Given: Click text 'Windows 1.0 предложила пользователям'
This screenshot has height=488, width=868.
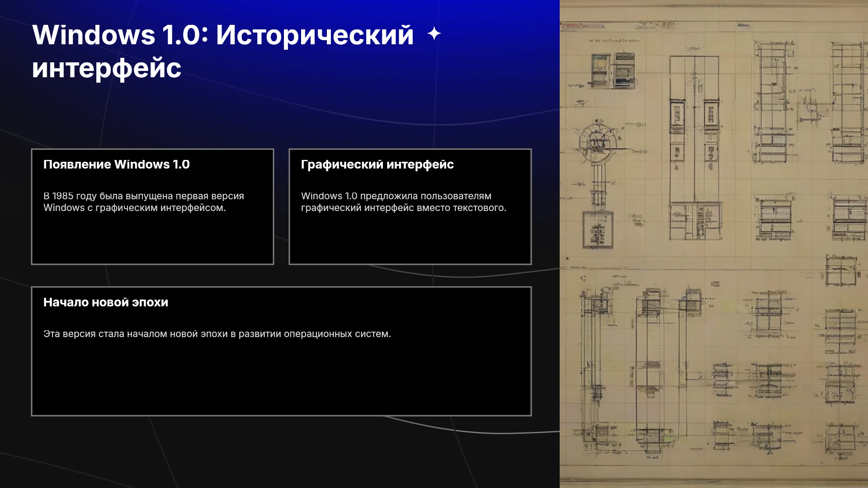Looking at the screenshot, I should pyautogui.click(x=396, y=196).
